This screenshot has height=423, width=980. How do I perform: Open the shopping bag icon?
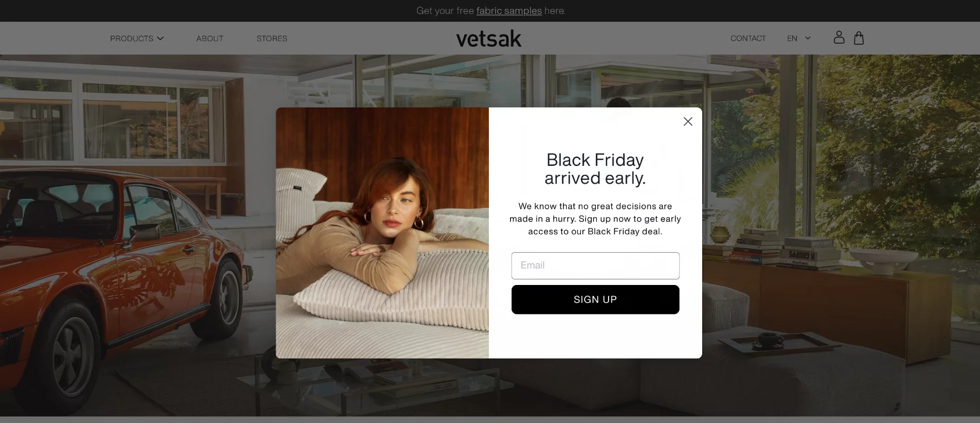(859, 38)
